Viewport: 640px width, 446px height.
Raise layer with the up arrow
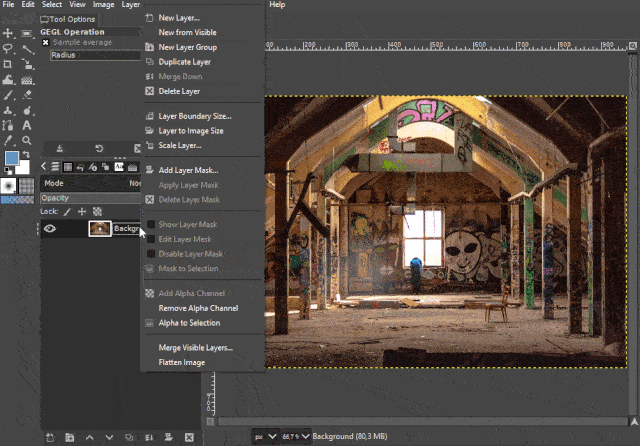click(90, 438)
